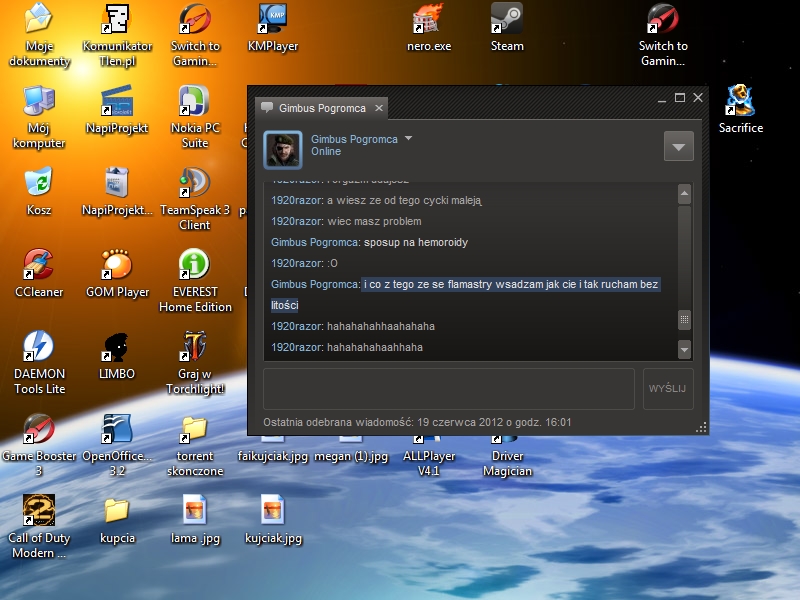Close the Gimbus Pogromca chat tab
800x600 pixels.
click(379, 108)
